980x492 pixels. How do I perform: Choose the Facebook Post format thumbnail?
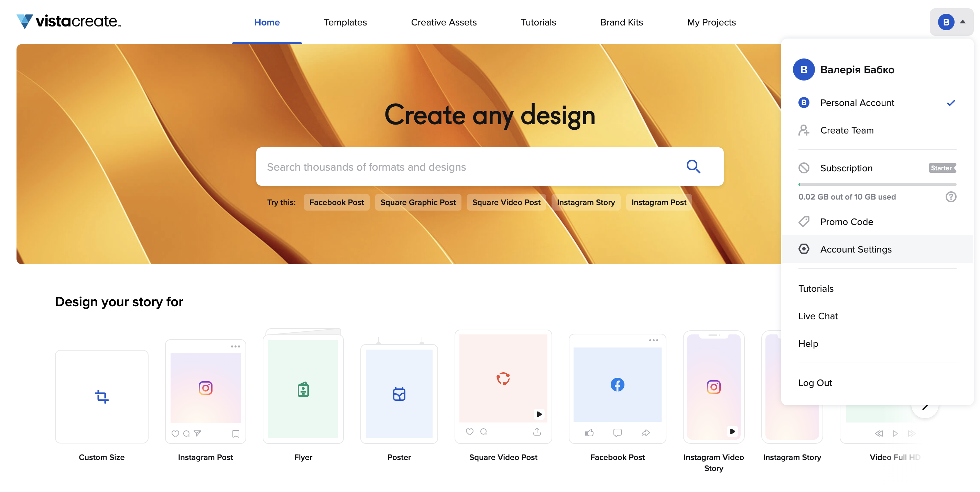click(617, 388)
